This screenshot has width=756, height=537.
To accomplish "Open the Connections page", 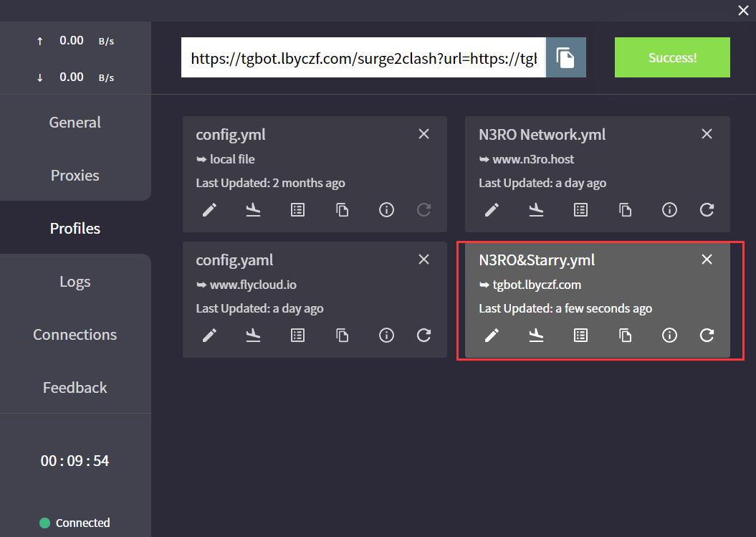I will [x=75, y=335].
